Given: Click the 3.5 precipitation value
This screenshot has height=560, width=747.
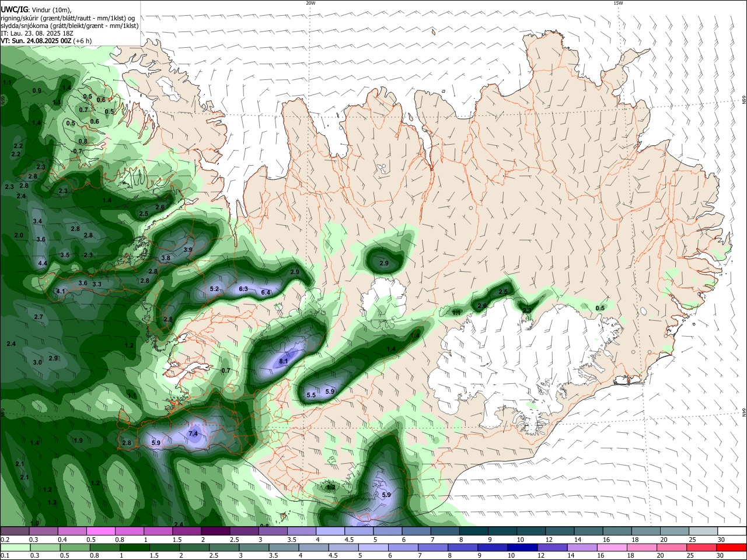Looking at the screenshot, I should [65, 255].
